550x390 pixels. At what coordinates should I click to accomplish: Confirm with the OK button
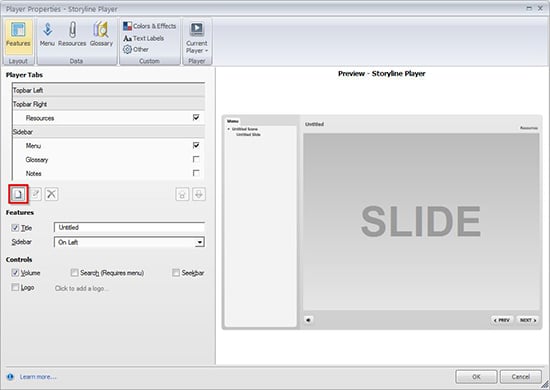coord(476,377)
